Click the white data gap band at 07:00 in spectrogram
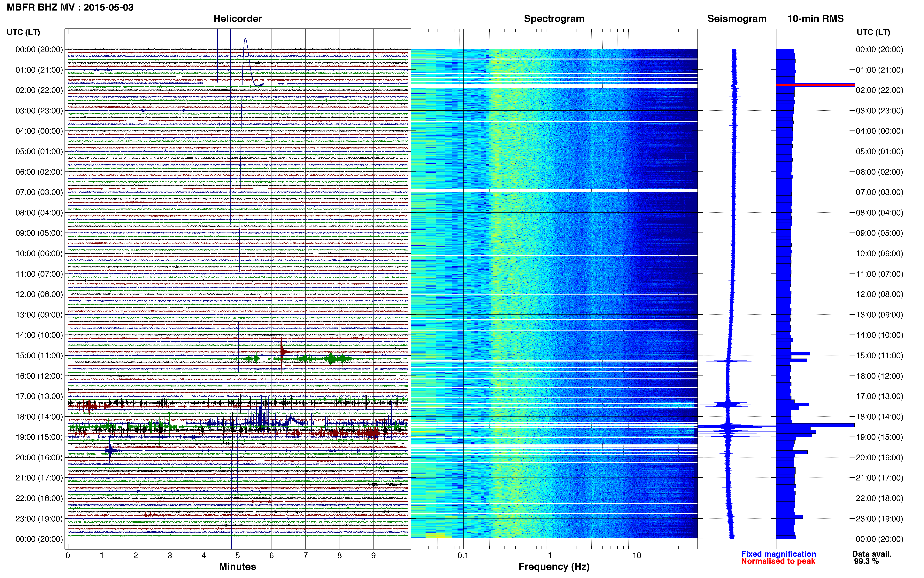This screenshot has width=924, height=578. [x=554, y=190]
